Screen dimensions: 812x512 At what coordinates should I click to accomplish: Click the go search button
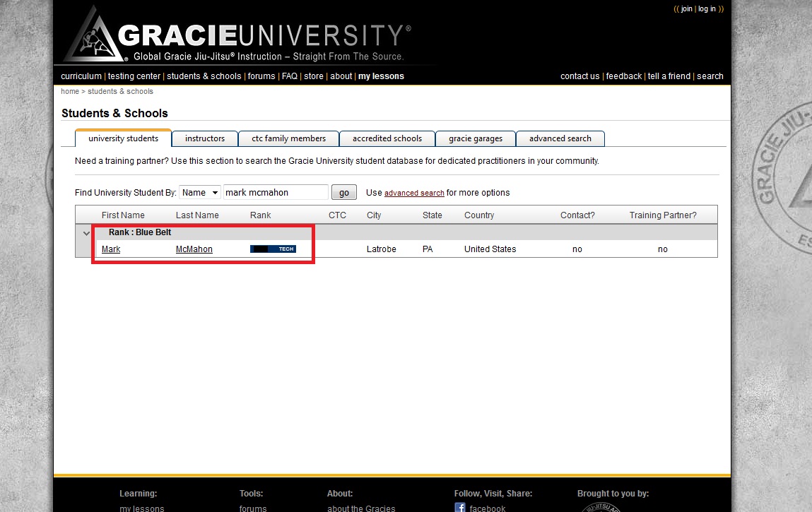[344, 193]
